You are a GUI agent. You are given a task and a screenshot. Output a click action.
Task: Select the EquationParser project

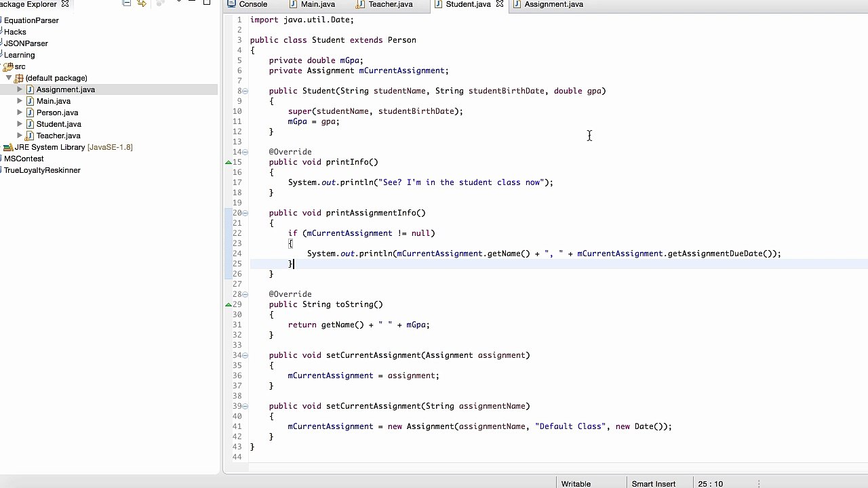pos(31,20)
